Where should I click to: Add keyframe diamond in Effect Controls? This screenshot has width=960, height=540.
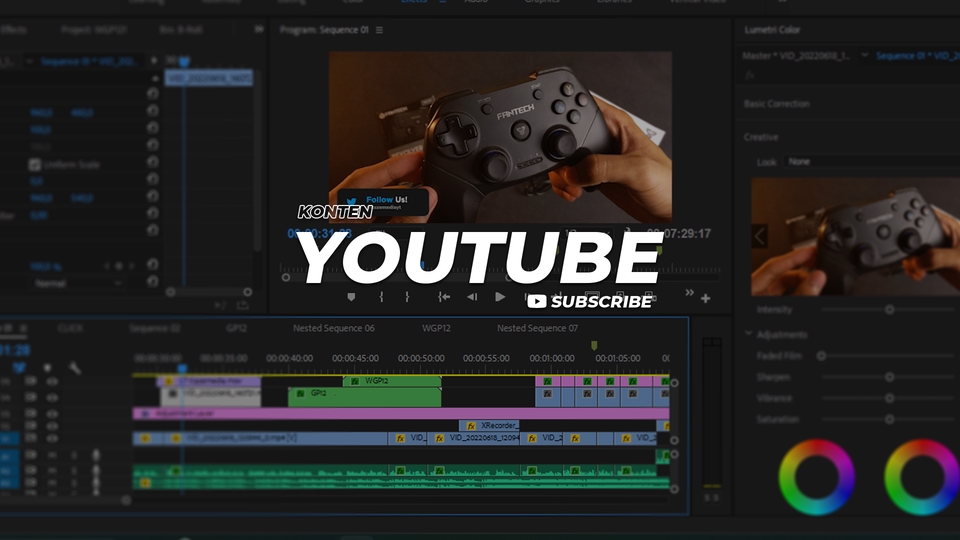pos(119,266)
